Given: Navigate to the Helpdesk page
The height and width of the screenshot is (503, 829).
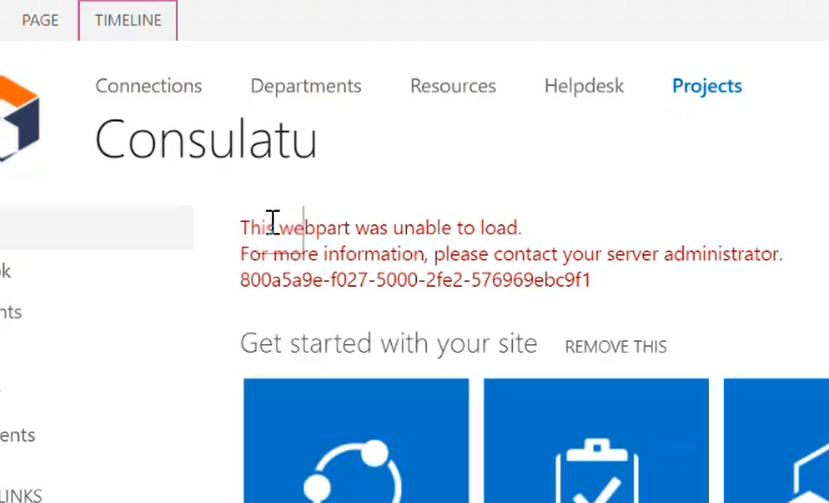Looking at the screenshot, I should (x=583, y=86).
